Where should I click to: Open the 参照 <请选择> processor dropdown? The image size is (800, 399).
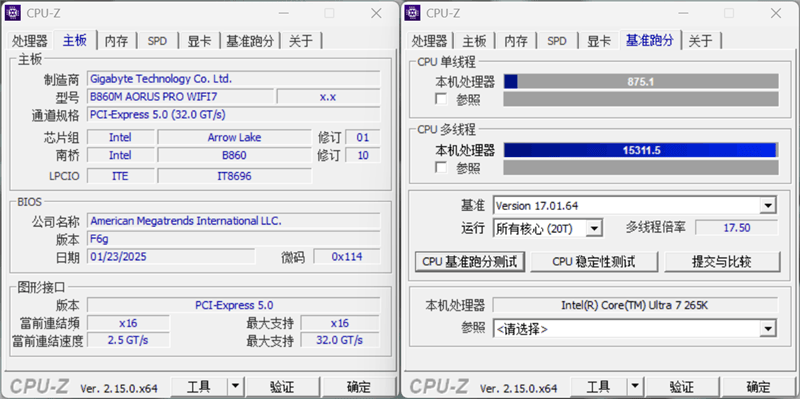tap(767, 329)
